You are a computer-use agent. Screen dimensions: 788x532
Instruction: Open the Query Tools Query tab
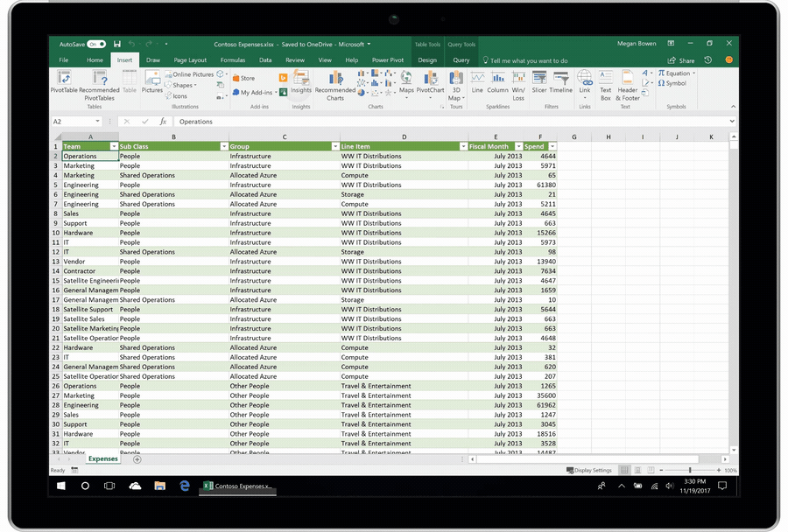461,60
